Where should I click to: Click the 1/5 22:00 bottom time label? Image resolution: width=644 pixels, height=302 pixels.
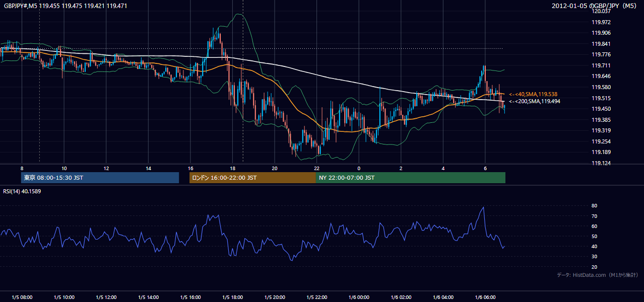(316, 297)
